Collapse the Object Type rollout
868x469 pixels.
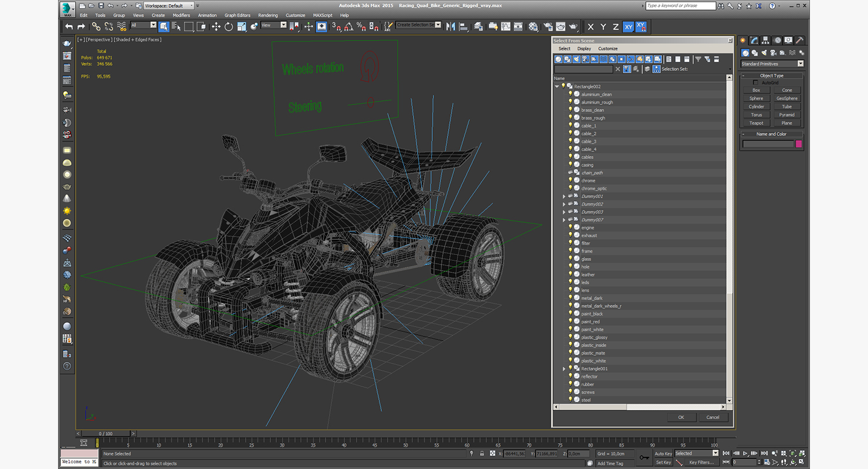tap(771, 76)
